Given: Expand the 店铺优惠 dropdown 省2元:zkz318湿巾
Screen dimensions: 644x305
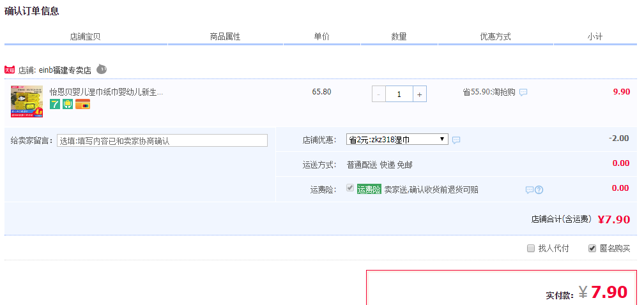Looking at the screenshot, I should click(x=397, y=139).
